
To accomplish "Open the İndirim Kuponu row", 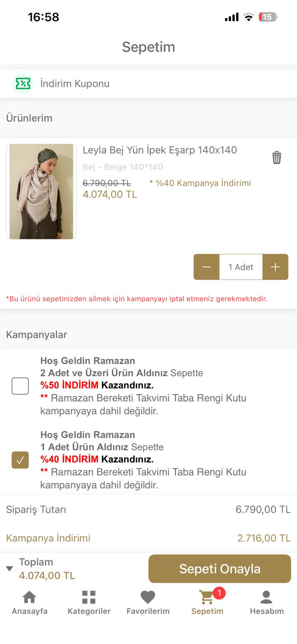I will [x=75, y=84].
